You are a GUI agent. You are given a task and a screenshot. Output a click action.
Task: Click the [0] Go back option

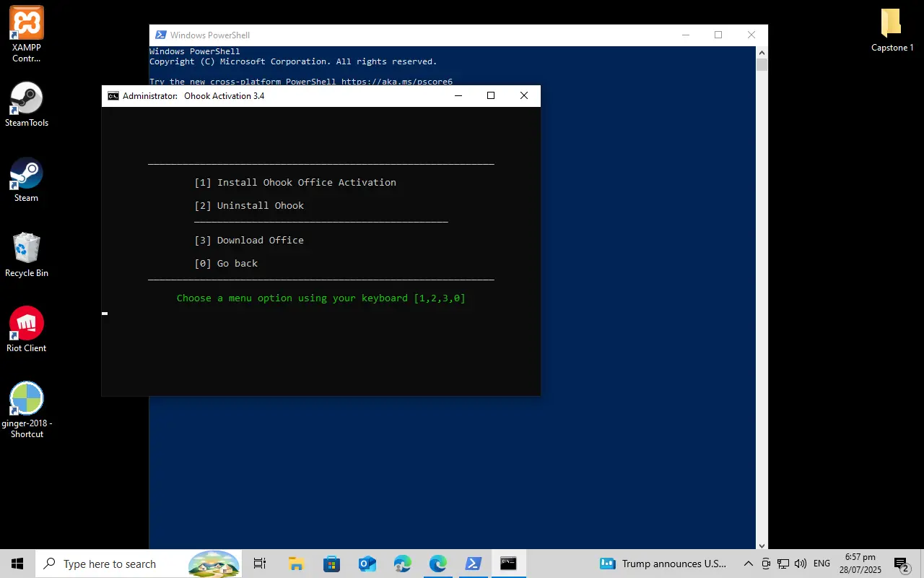point(226,264)
